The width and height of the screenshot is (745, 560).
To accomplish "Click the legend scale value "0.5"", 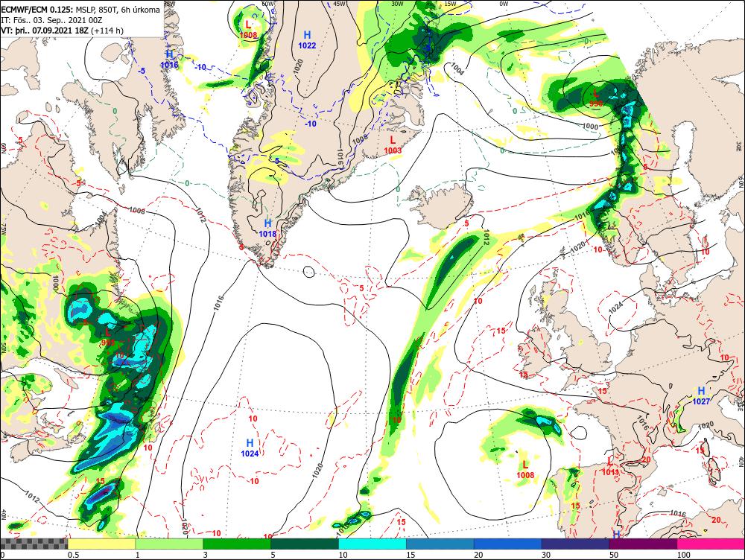I will click(x=73, y=555).
